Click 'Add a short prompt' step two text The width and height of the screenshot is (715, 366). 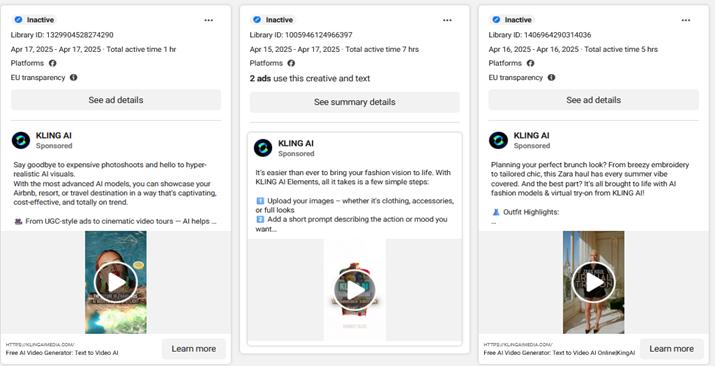pyautogui.click(x=352, y=224)
